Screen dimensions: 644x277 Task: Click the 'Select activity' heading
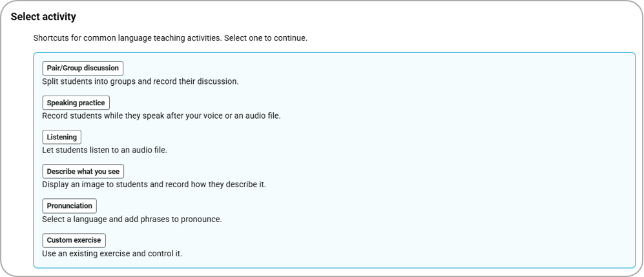coord(43,16)
